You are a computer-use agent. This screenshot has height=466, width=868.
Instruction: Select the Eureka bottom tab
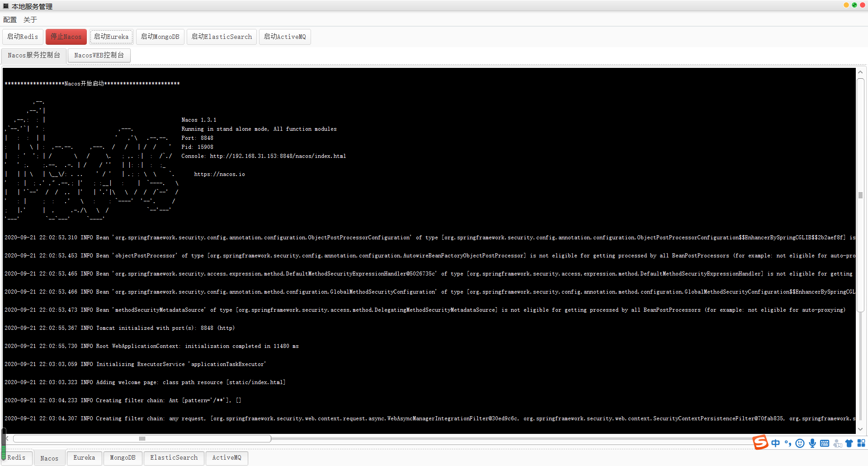tap(84, 458)
